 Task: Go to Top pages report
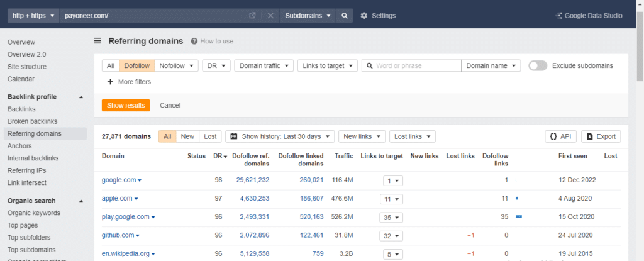pos(23,225)
